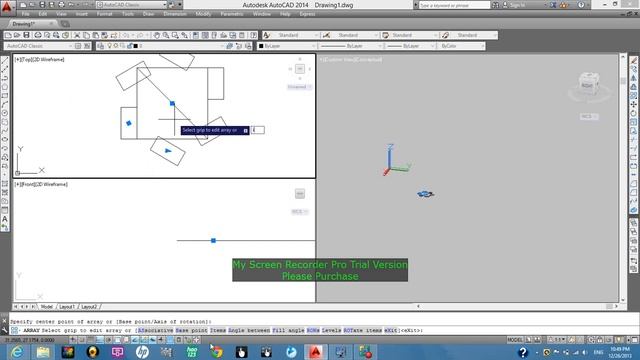The image size is (640, 360).
Task: Open the Express menu
Action: (x=307, y=14)
